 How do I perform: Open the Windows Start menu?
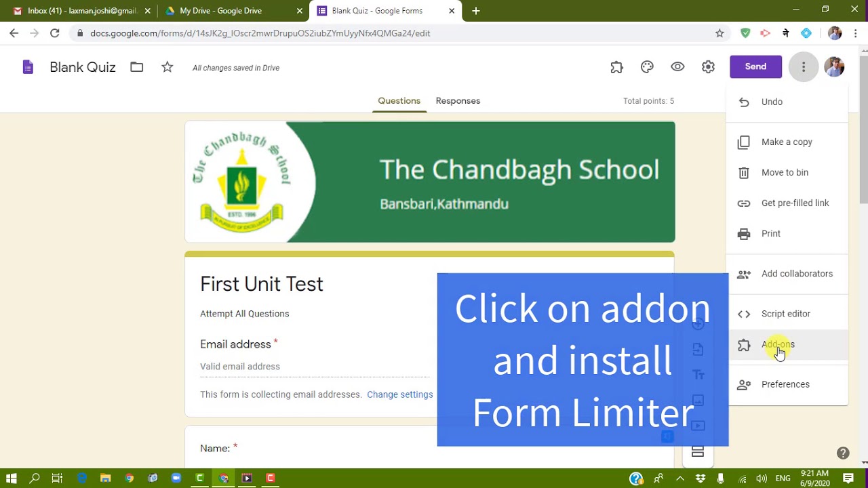coord(12,478)
